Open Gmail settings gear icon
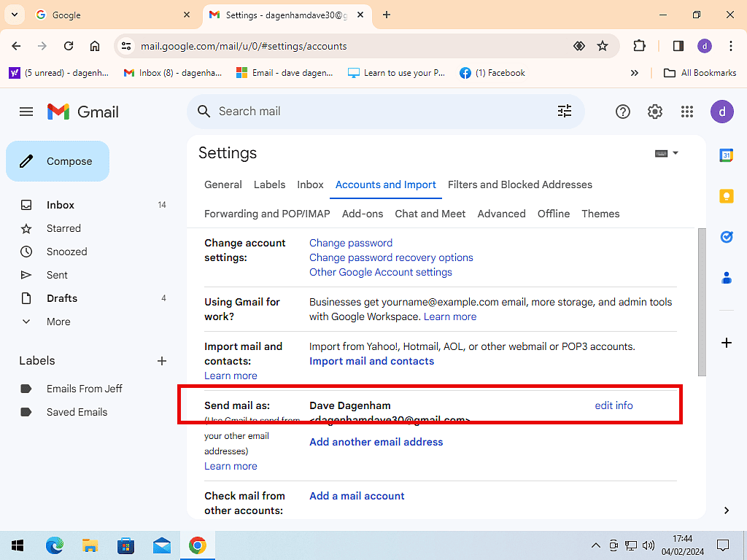747x560 pixels. click(654, 112)
